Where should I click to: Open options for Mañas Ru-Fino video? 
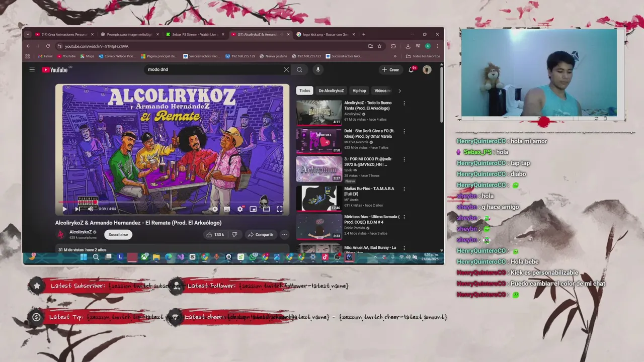(404, 190)
